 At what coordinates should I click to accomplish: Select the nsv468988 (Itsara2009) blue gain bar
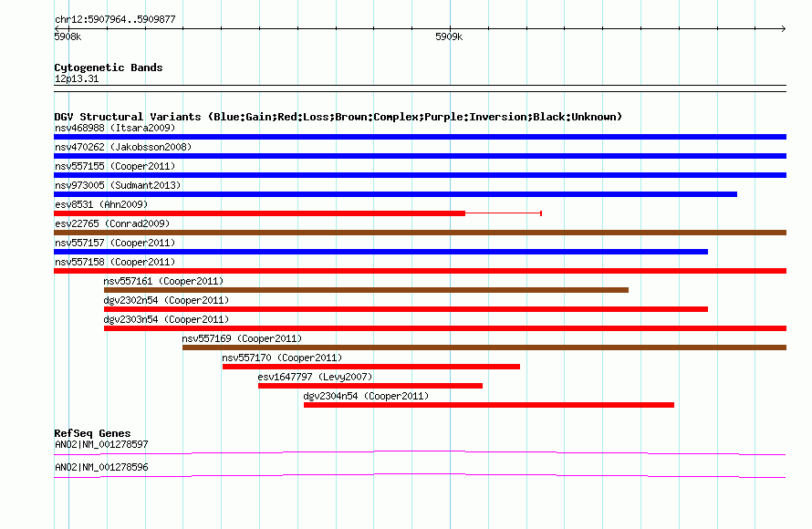coord(420,137)
